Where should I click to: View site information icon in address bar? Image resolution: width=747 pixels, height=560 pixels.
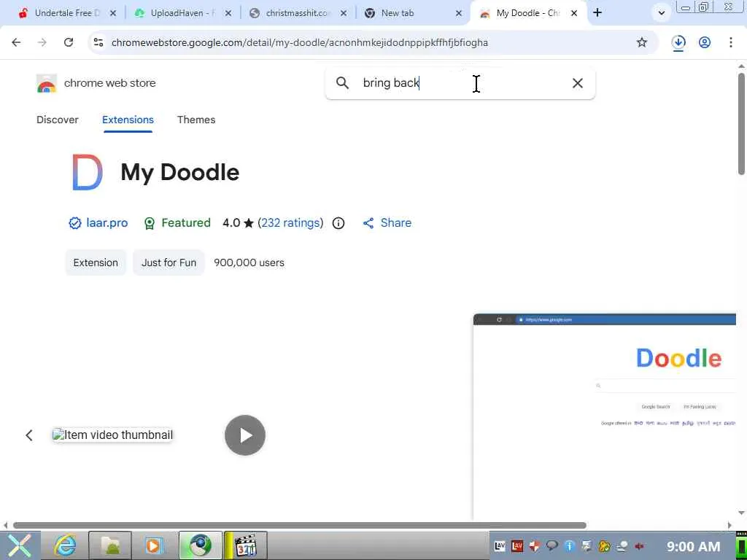coord(98,42)
